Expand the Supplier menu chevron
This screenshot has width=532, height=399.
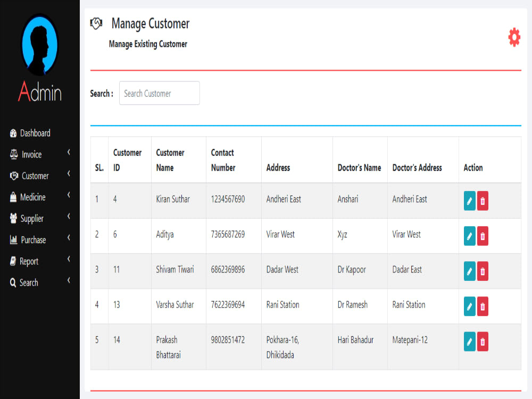point(69,216)
